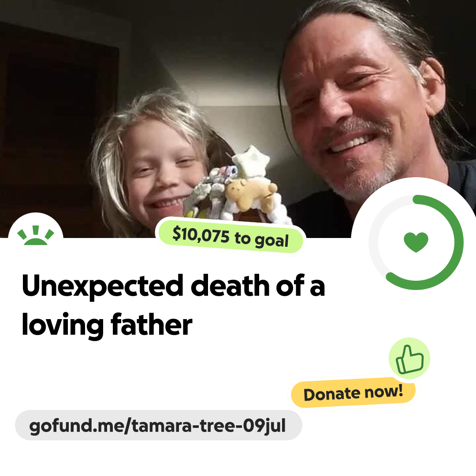The image size is (476, 476).
Task: Select the Donate now! button
Action: point(353,393)
